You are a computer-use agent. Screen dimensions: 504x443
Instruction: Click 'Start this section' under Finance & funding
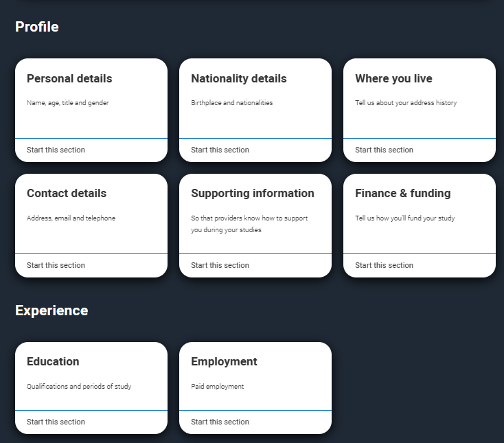[384, 265]
